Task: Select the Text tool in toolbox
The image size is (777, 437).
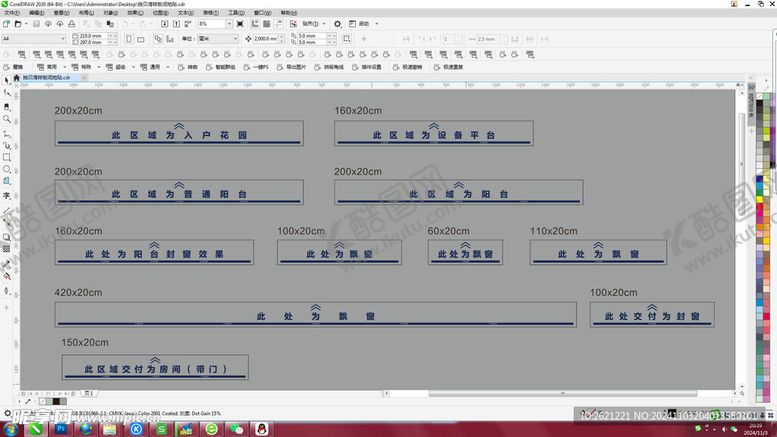Action: tap(6, 196)
